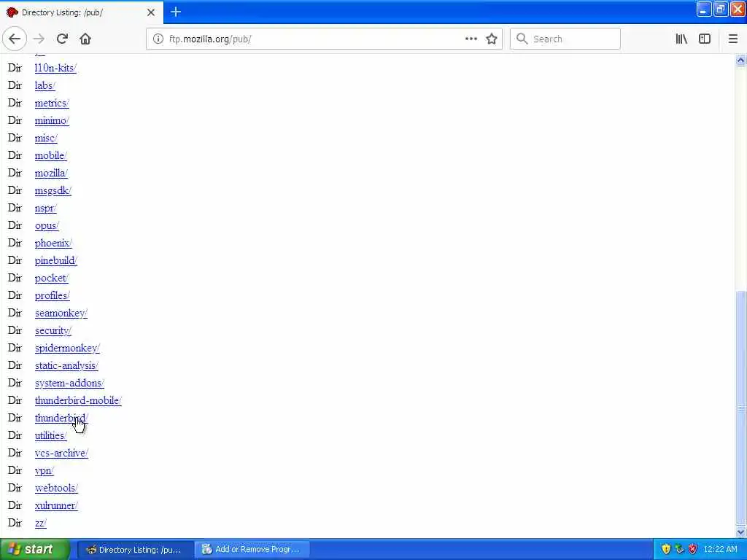Screen dimensions: 747x560
Task: Go to the Firefox home page
Action: (85, 39)
